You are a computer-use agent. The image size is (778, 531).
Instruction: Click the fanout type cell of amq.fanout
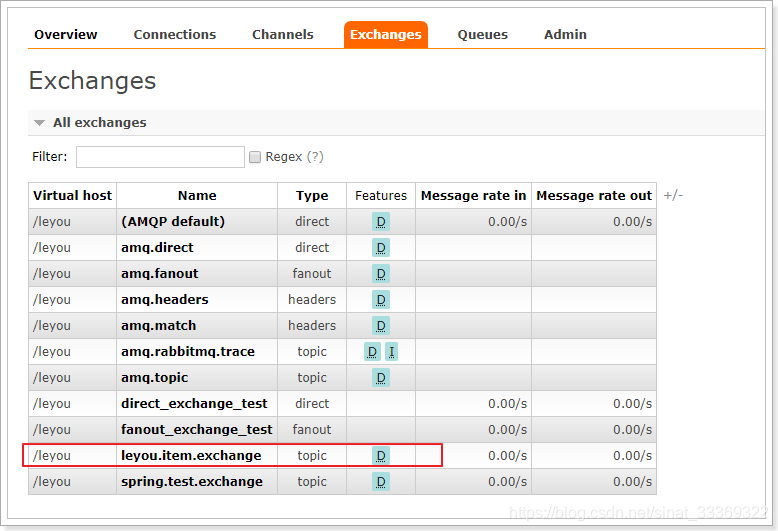(312, 273)
